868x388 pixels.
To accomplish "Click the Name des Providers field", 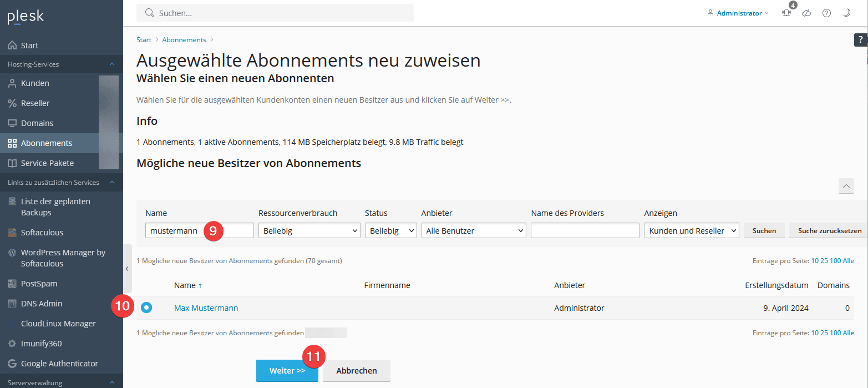I will tap(585, 231).
